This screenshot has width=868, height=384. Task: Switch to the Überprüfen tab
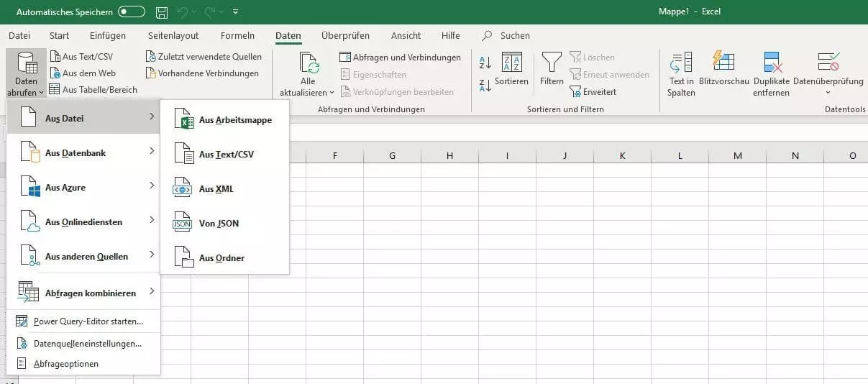click(345, 35)
